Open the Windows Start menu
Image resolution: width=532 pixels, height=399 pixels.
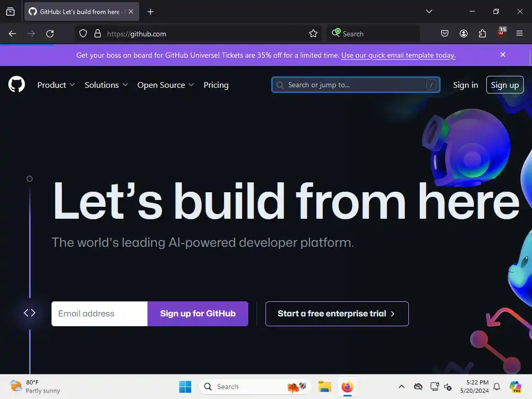(185, 387)
